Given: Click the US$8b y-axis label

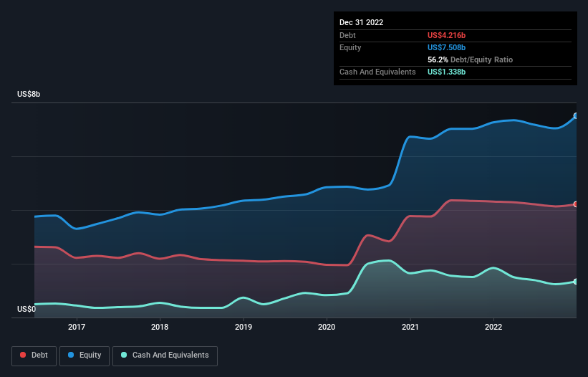Looking at the screenshot, I should [29, 94].
